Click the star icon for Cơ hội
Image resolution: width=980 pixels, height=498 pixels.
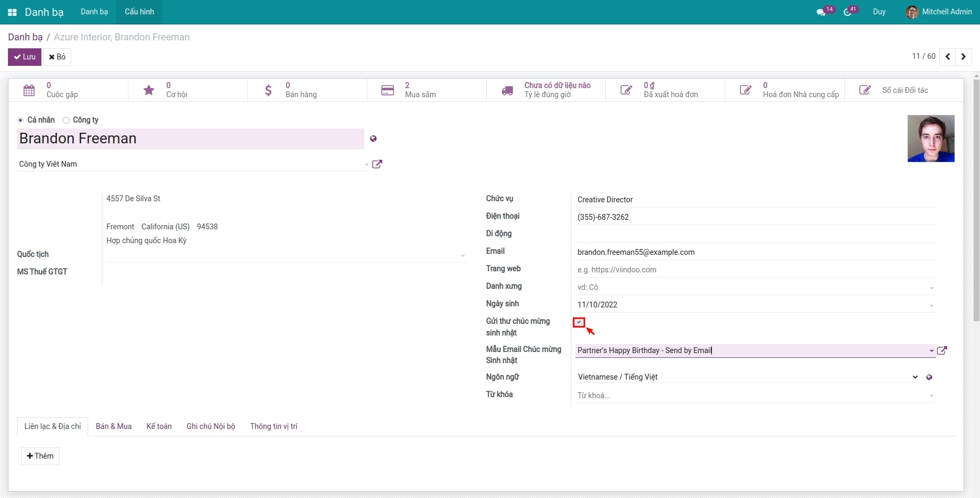149,90
